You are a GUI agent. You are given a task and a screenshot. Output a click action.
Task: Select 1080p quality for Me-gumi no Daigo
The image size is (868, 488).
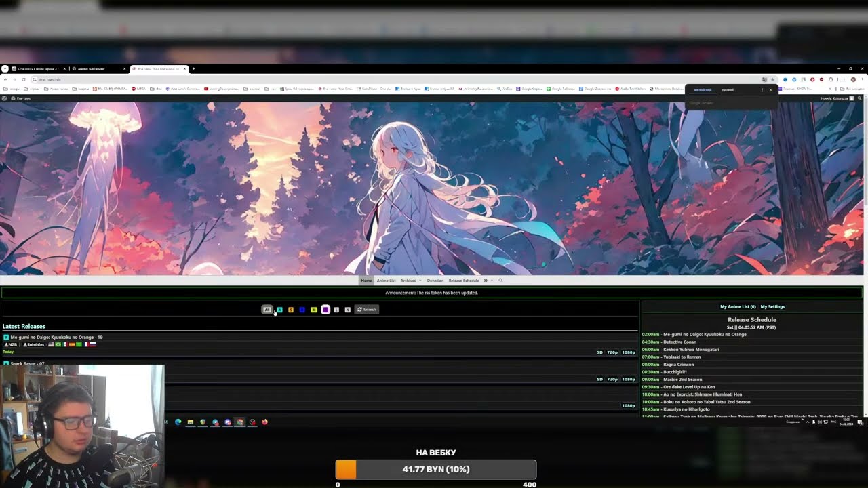[629, 352]
